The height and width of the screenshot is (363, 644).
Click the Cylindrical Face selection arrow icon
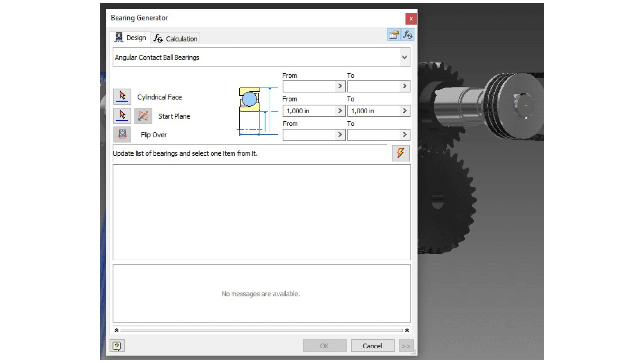pos(122,96)
